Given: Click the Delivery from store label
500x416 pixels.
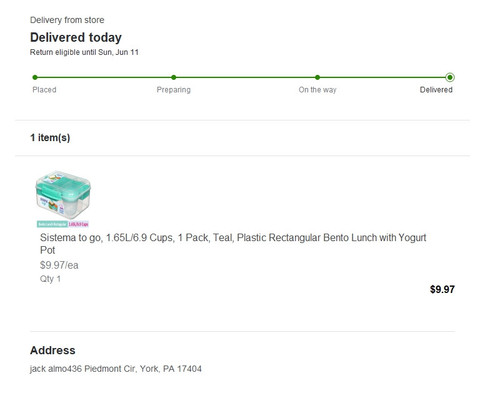Looking at the screenshot, I should (x=67, y=20).
